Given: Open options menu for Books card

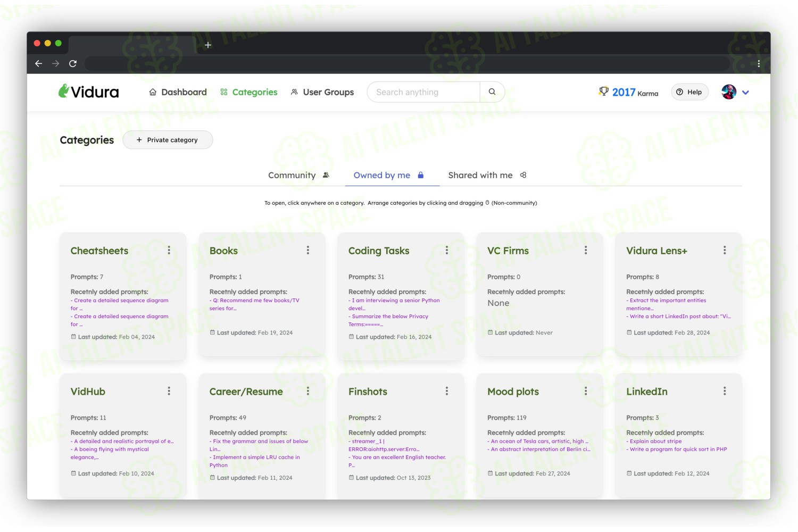Looking at the screenshot, I should pyautogui.click(x=308, y=250).
